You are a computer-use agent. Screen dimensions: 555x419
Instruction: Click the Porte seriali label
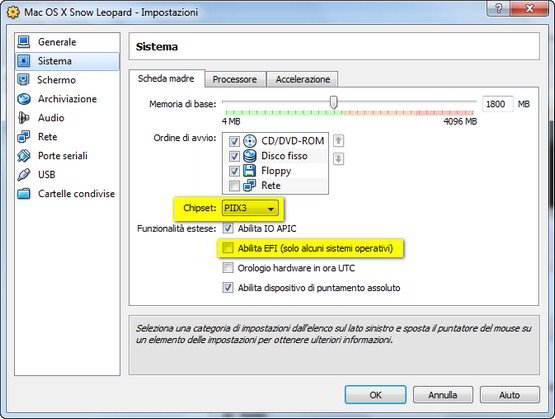pos(63,156)
